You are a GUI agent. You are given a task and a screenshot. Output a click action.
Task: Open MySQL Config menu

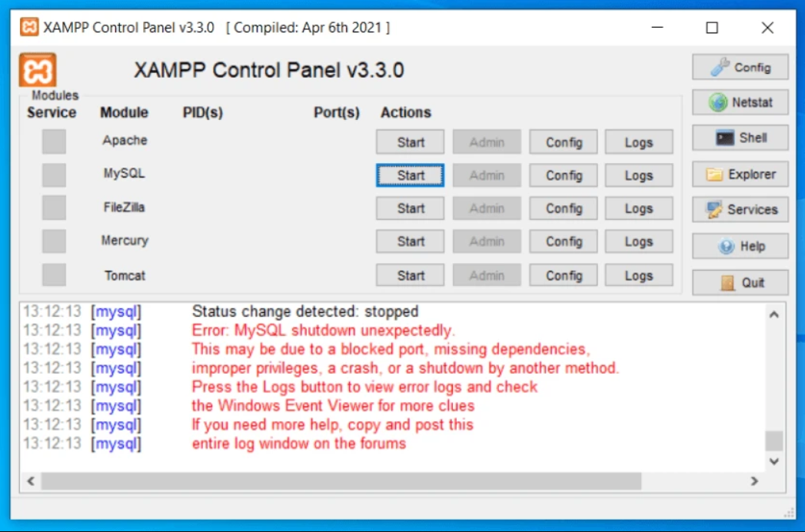point(564,175)
